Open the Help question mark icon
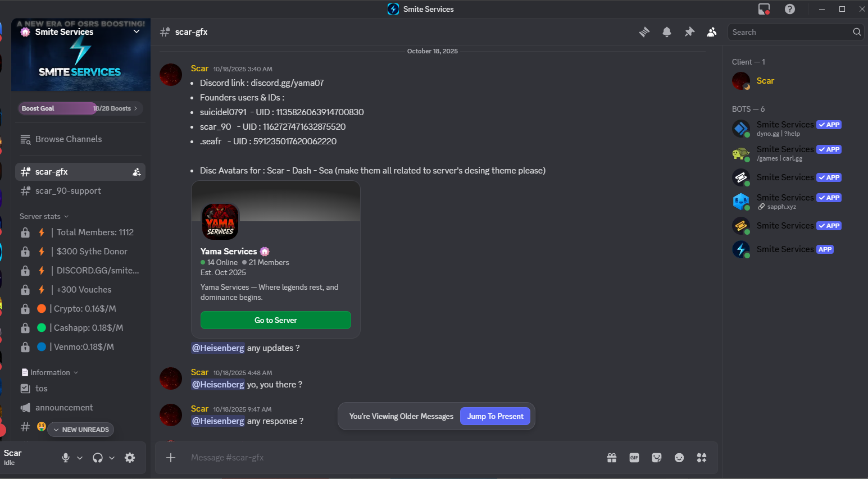The image size is (868, 479). coord(790,9)
